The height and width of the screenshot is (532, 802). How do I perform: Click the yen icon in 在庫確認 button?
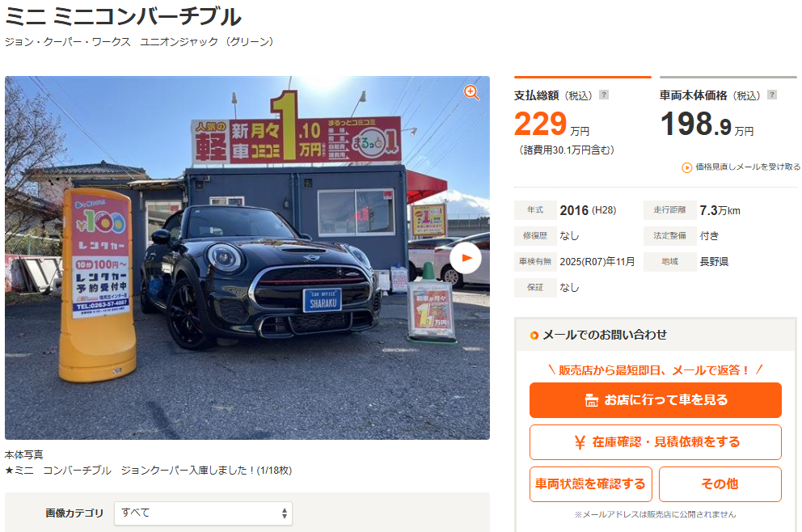580,442
